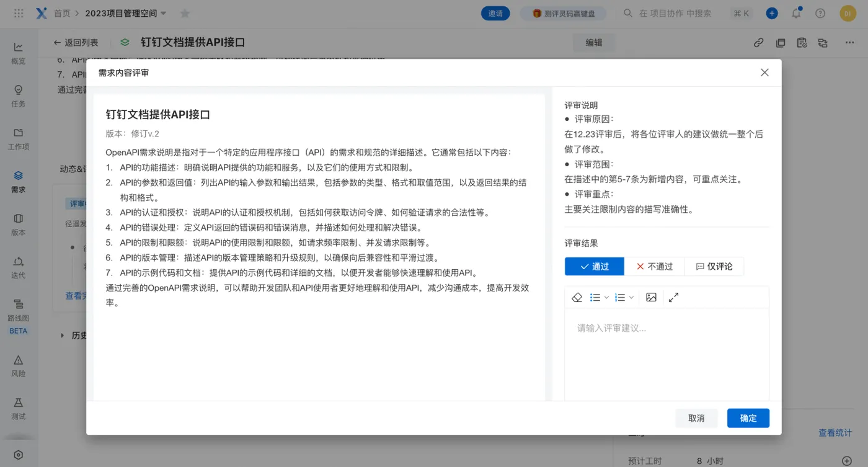Select the 通过 review result
The width and height of the screenshot is (868, 467).
(x=594, y=266)
